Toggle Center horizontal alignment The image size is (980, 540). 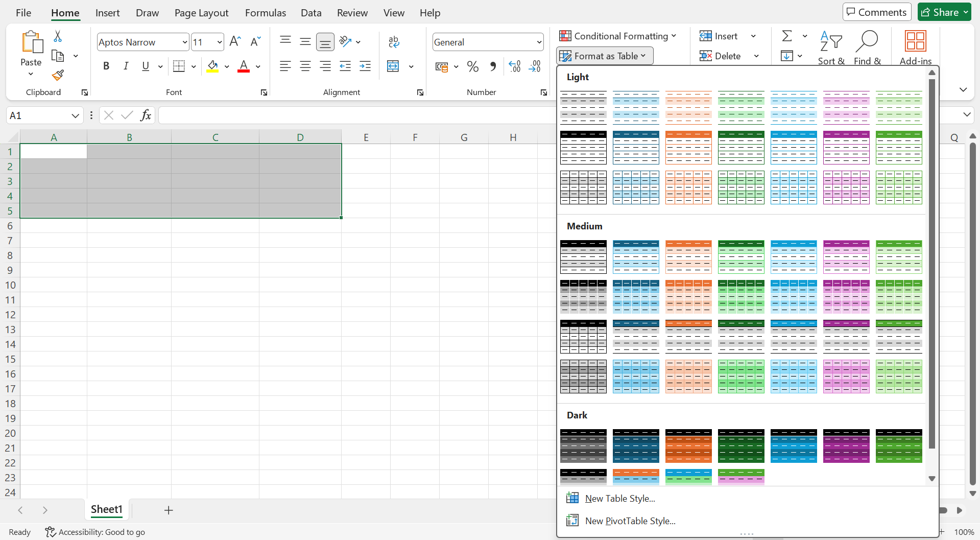(x=305, y=66)
